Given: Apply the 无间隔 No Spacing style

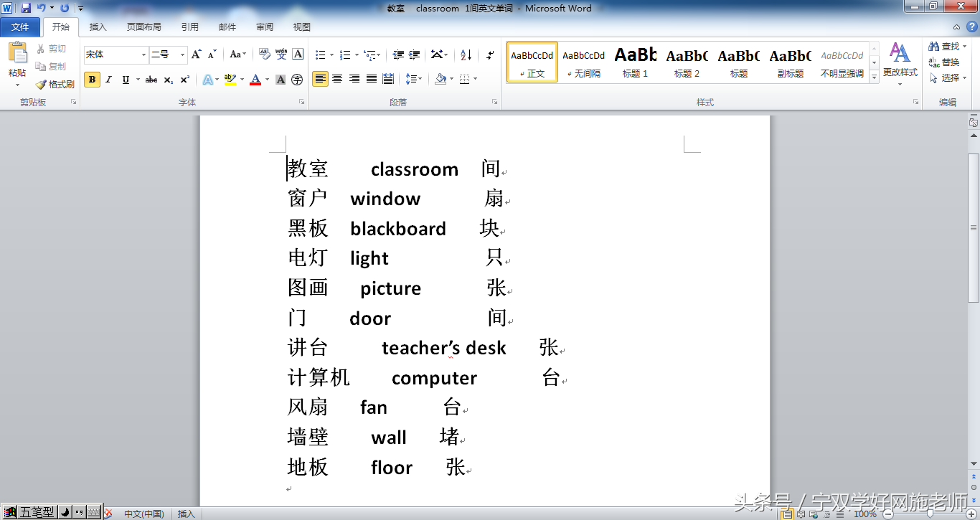Looking at the screenshot, I should [x=583, y=62].
